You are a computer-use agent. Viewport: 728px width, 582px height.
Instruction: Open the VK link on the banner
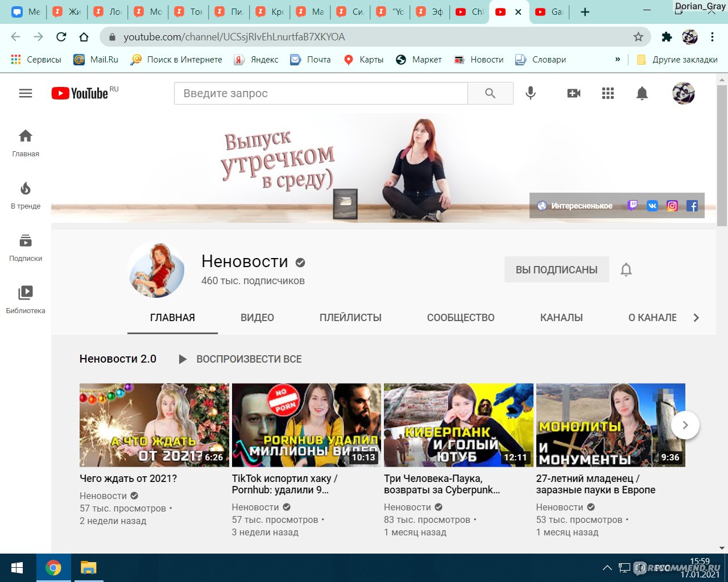pyautogui.click(x=652, y=206)
